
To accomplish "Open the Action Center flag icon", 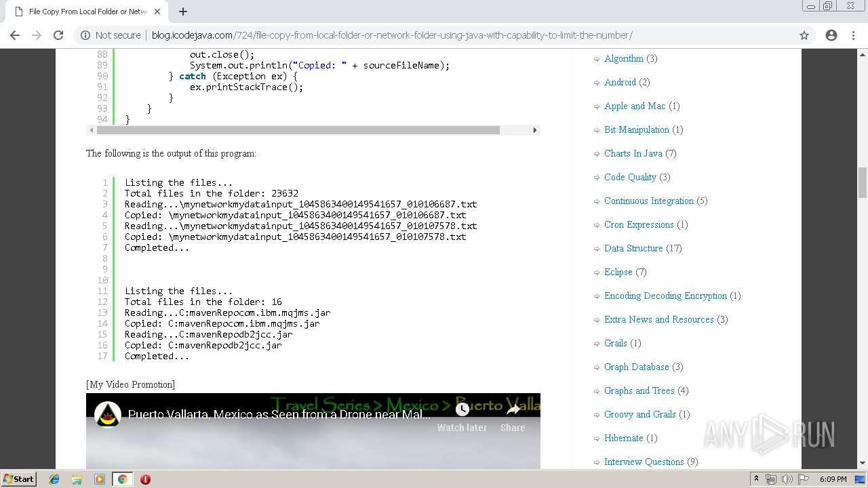I will [804, 479].
